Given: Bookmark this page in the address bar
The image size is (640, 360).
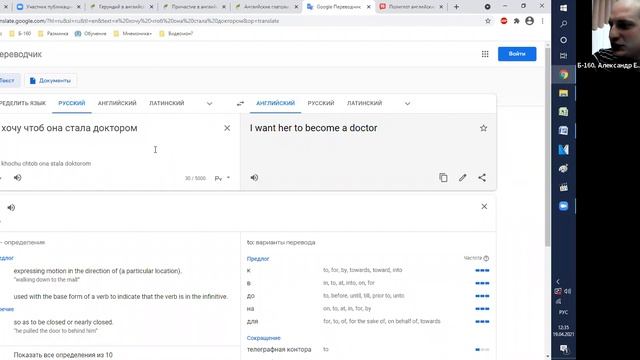Looking at the screenshot, I should (488, 21).
